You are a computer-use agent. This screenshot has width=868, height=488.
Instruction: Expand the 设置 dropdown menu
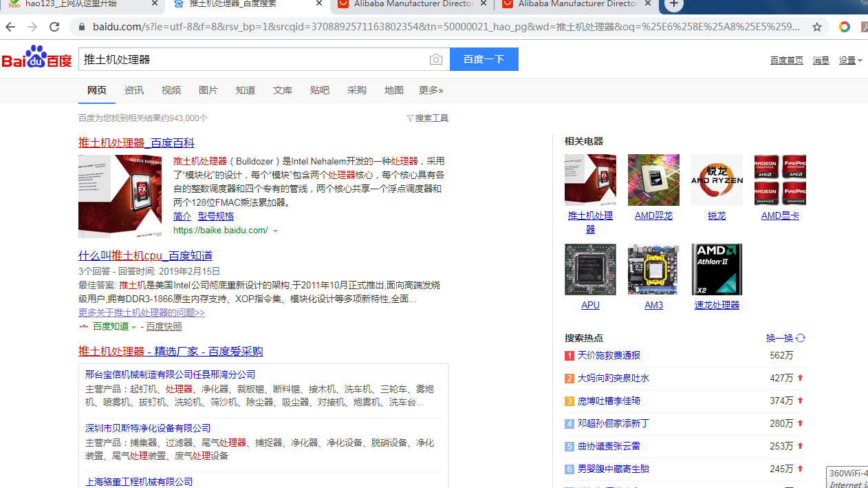850,61
